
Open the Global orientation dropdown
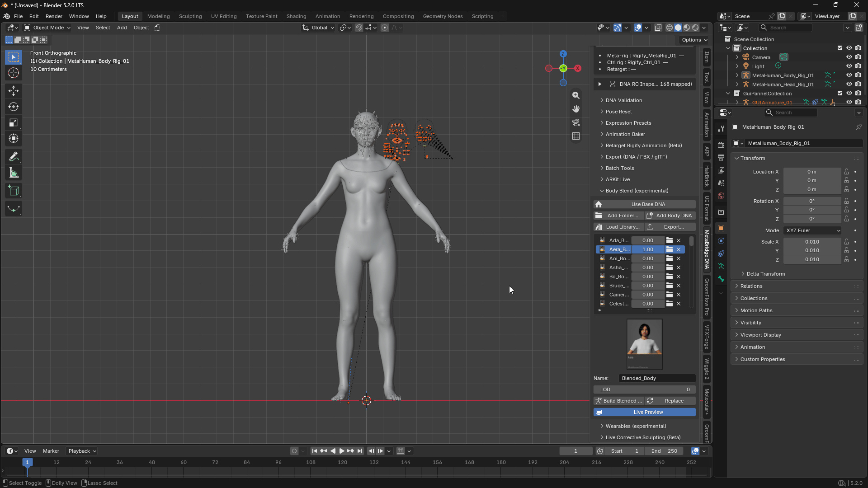pyautogui.click(x=319, y=28)
